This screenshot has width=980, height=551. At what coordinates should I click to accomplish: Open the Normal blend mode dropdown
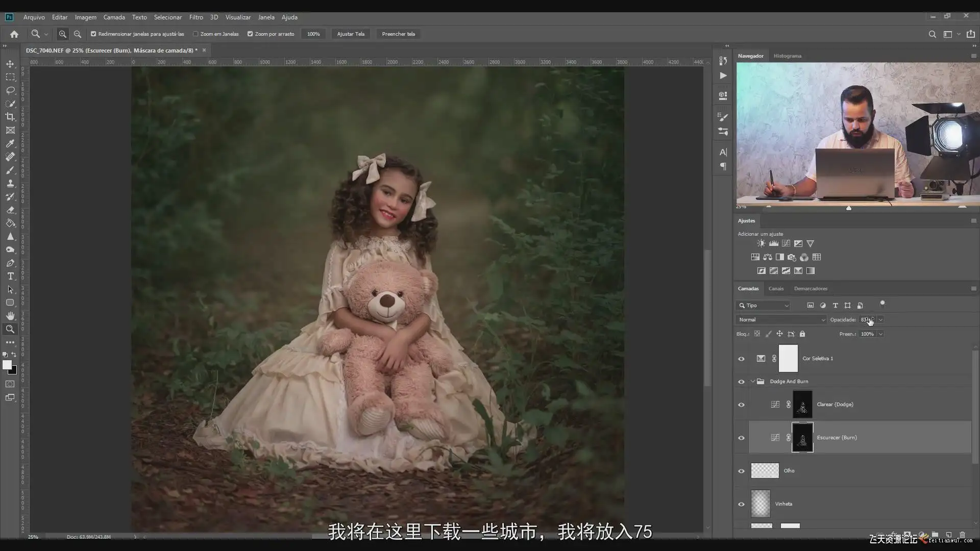pos(781,320)
